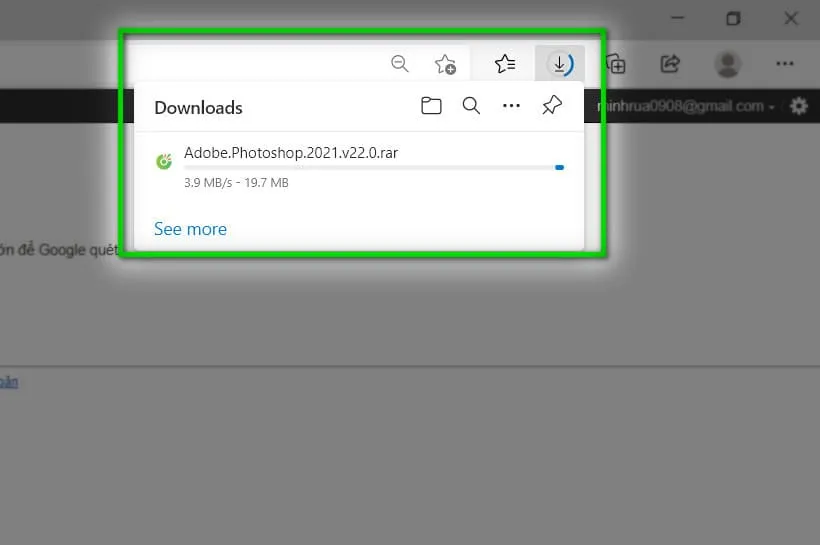This screenshot has height=545, width=820.
Task: Minimize the browser window
Action: (x=677, y=18)
